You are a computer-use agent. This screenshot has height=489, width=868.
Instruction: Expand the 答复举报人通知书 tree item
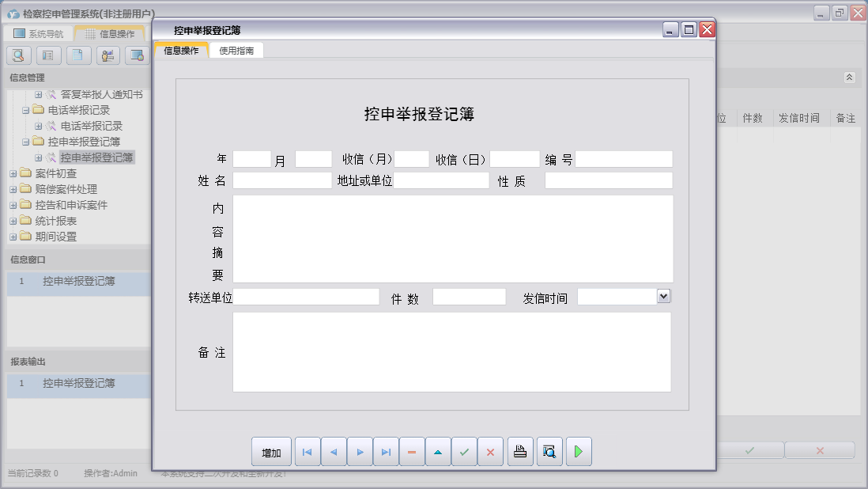[38, 95]
